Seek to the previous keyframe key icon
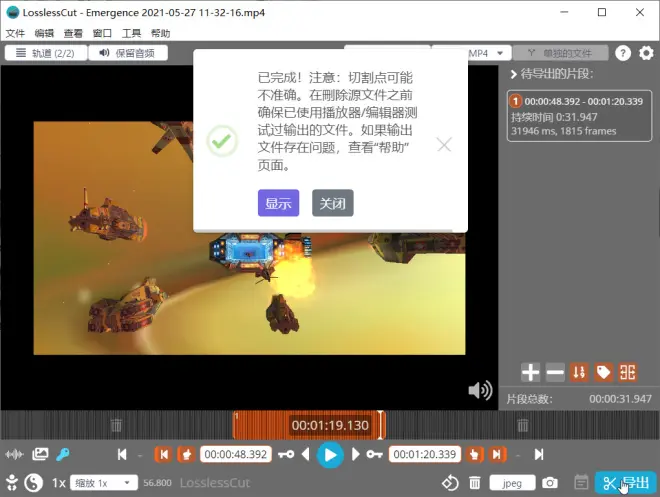 [286, 454]
